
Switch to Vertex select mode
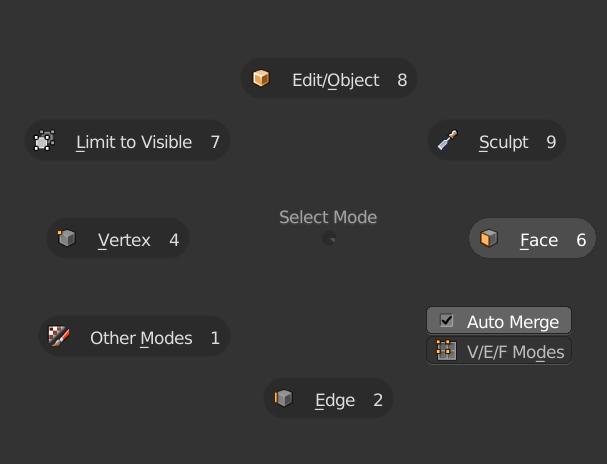coord(124,240)
